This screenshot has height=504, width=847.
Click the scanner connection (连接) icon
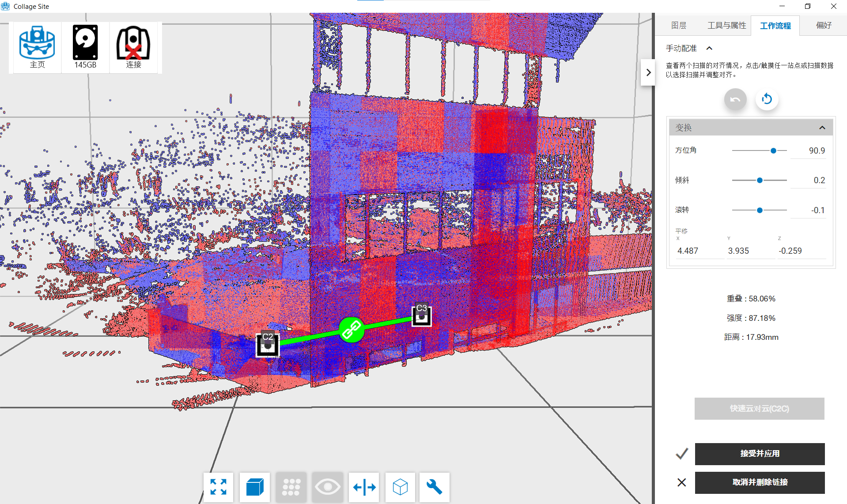[x=133, y=47]
